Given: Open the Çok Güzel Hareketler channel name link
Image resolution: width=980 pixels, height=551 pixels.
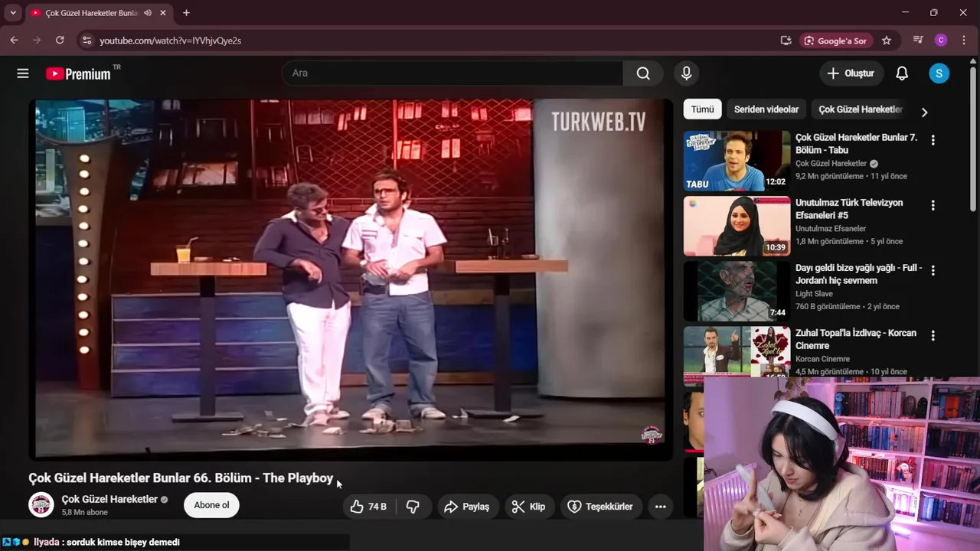Looking at the screenshot, I should point(109,499).
